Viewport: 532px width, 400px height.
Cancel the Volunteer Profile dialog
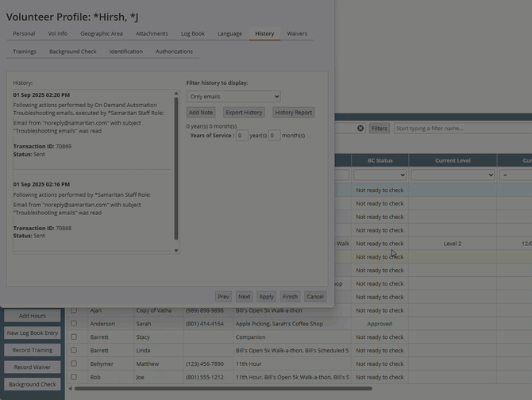coord(315,296)
